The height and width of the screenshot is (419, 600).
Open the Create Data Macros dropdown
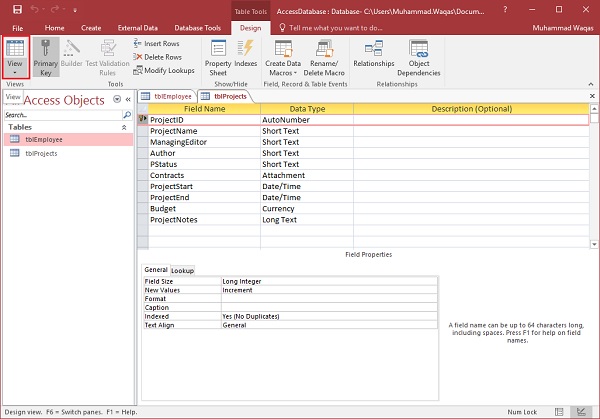click(283, 56)
